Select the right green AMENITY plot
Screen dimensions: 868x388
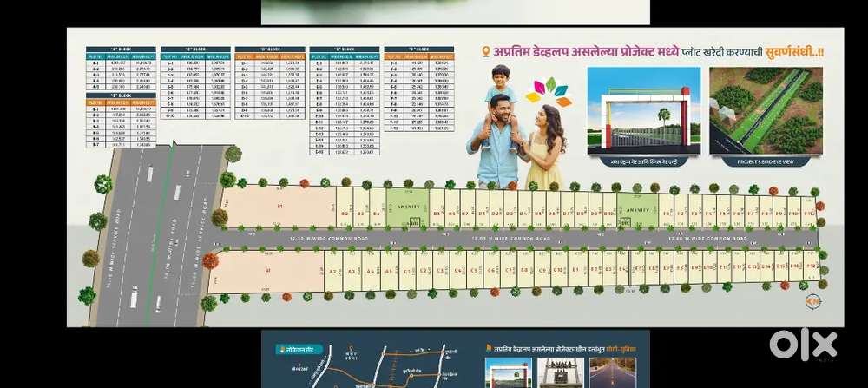(x=637, y=209)
